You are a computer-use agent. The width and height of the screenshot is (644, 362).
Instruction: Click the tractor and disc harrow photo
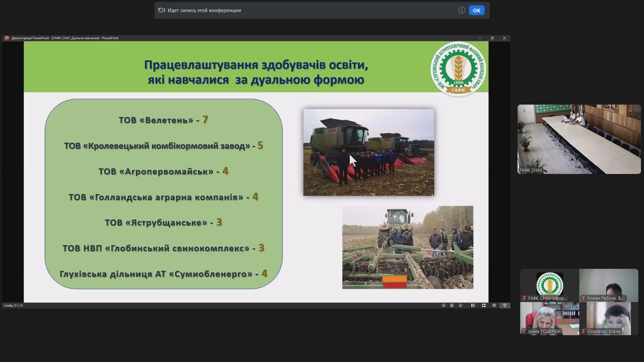tap(408, 247)
